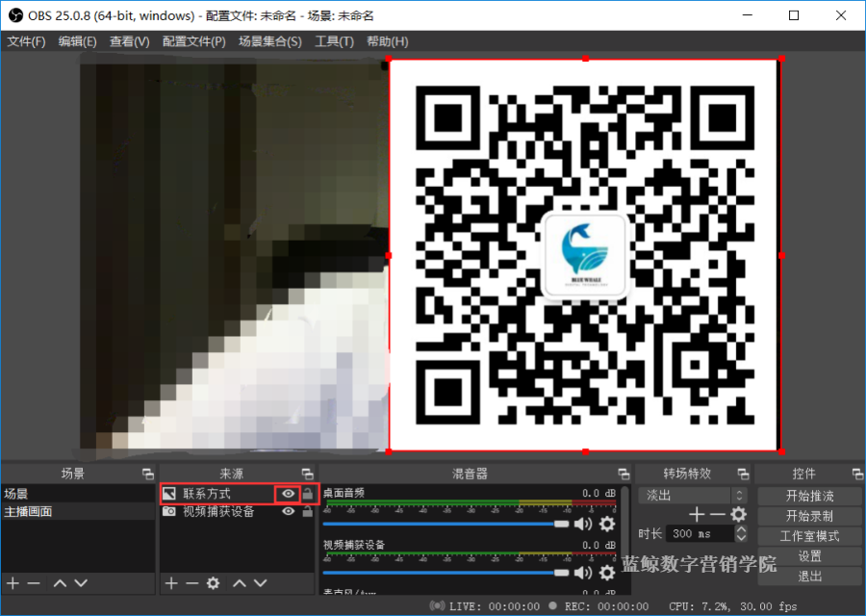This screenshot has height=616, width=866.
Task: Increase 时长 duration with up arrow
Action: [741, 529]
